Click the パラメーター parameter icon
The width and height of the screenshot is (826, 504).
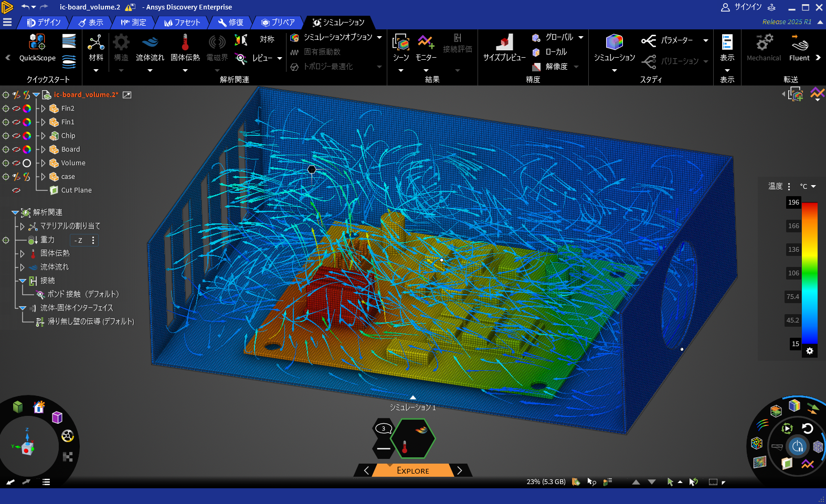pyautogui.click(x=649, y=40)
